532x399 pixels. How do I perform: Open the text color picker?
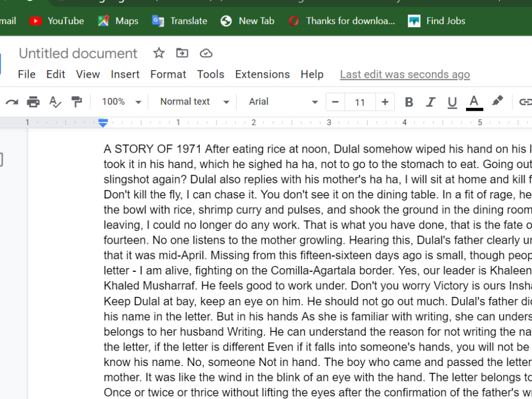(474, 102)
